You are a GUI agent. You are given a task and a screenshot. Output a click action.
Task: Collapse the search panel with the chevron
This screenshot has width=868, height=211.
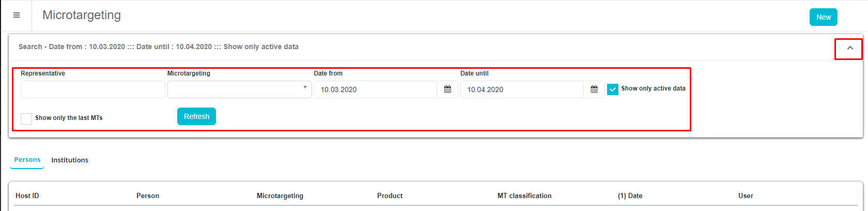click(x=849, y=48)
